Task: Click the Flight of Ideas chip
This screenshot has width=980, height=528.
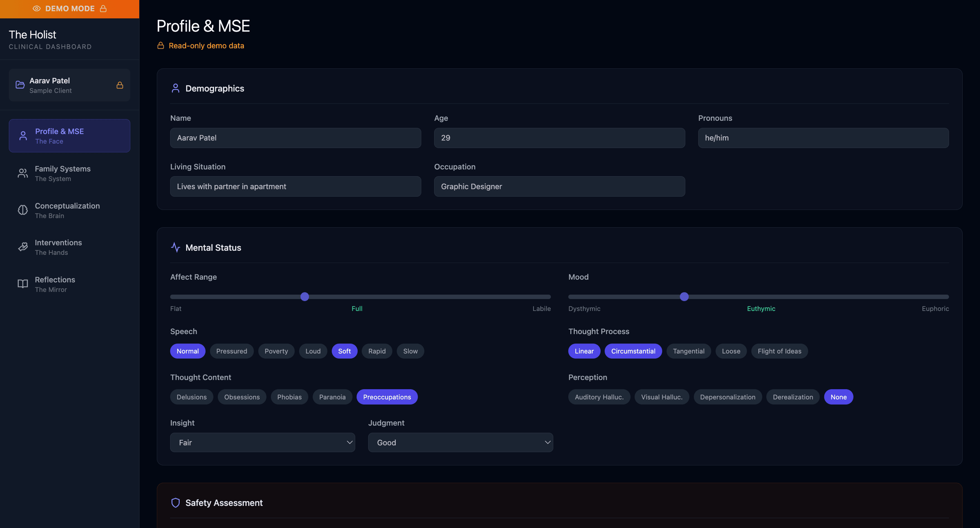Action: click(x=779, y=351)
